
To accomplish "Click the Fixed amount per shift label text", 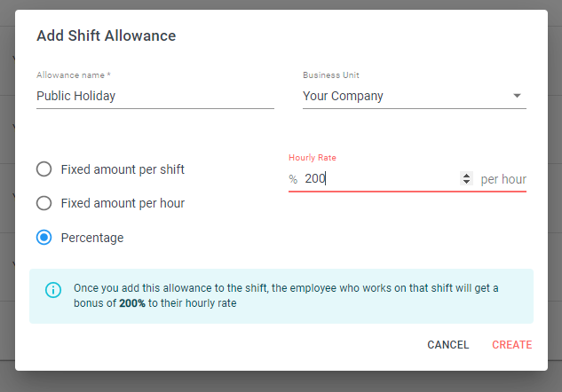I will pyautogui.click(x=123, y=169).
